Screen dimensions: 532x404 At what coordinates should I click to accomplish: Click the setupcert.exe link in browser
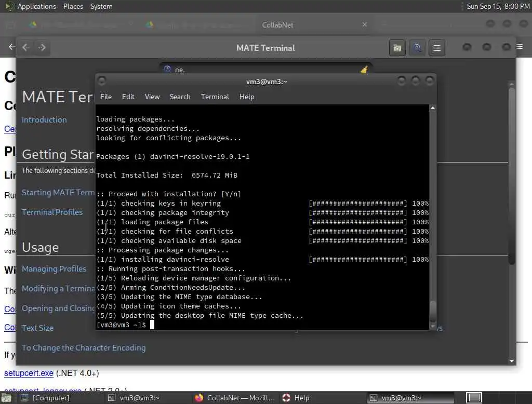(x=29, y=373)
